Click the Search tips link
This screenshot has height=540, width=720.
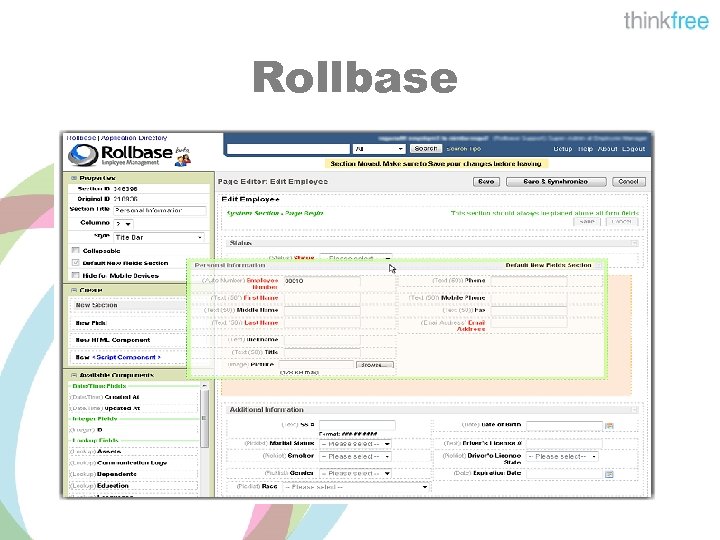(464, 149)
